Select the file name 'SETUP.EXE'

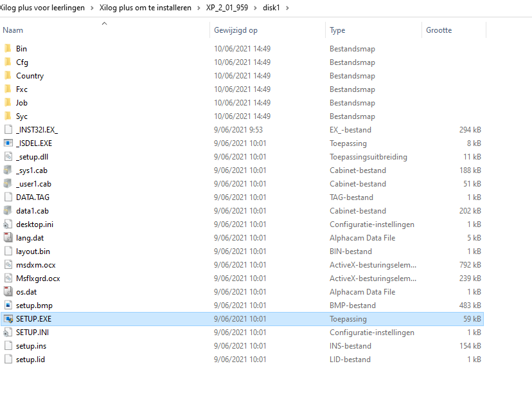click(x=33, y=319)
